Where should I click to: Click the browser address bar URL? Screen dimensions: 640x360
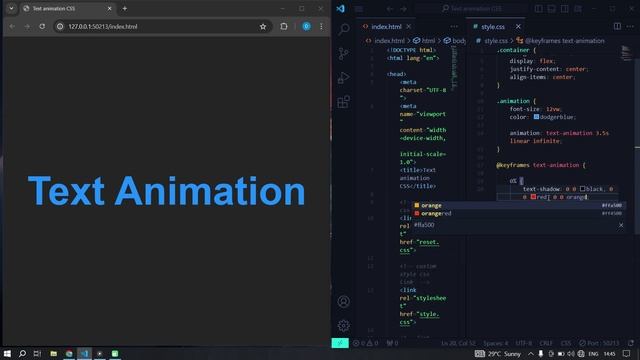(x=103, y=27)
